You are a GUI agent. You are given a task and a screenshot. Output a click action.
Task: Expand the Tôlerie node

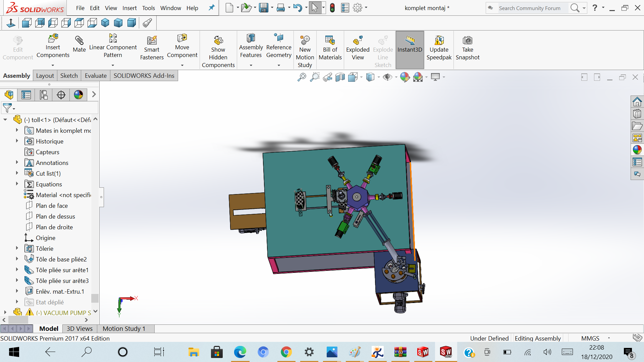click(x=17, y=248)
